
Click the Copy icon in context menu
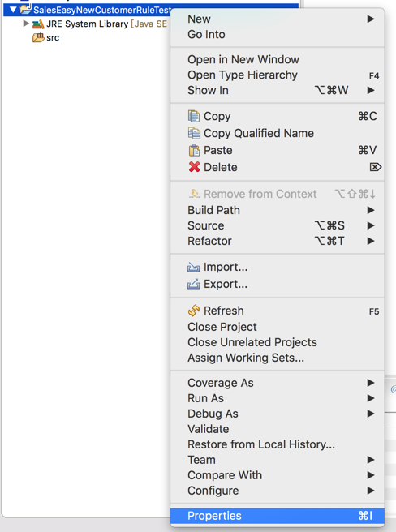(x=194, y=117)
